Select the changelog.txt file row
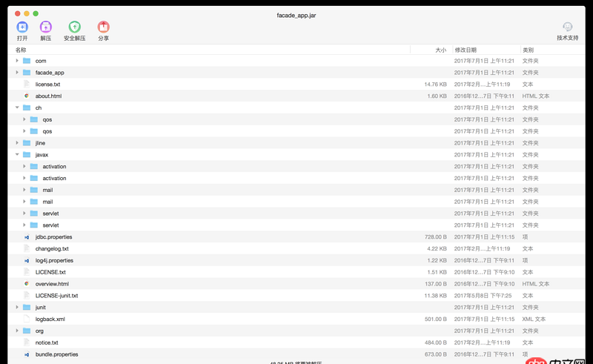The image size is (593, 364). pos(296,248)
